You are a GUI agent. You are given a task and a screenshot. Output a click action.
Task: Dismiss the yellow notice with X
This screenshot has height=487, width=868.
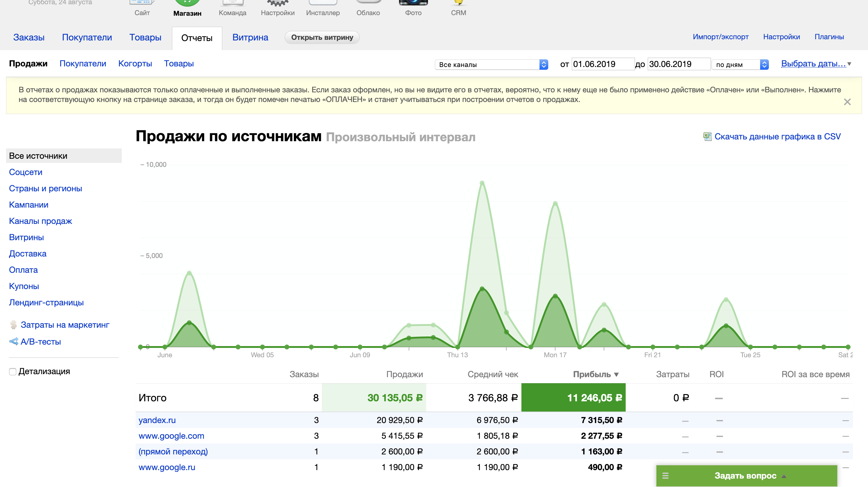point(847,102)
